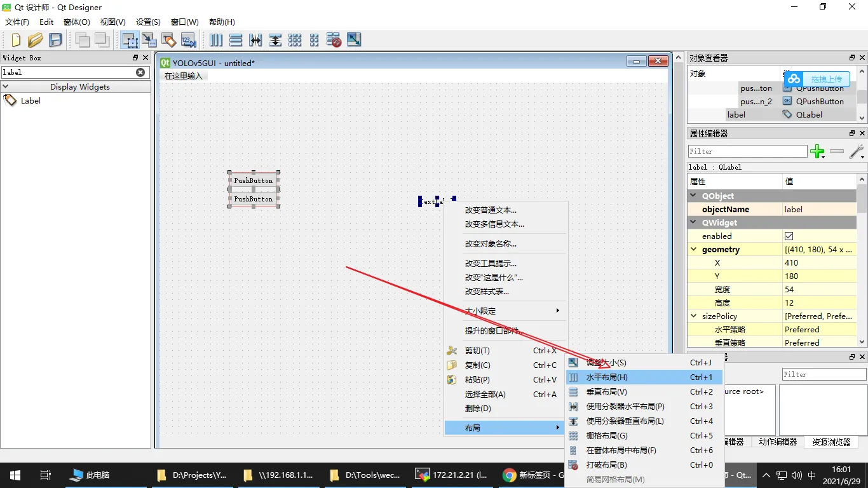Click the top PushButton on form
The width and height of the screenshot is (868, 488).
[x=253, y=180]
